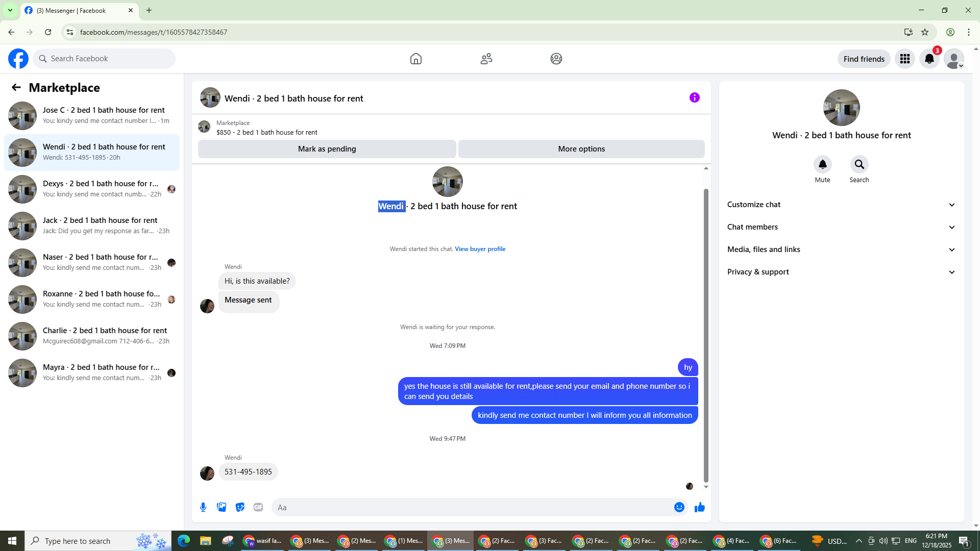Open the notifications bell

pos(929,59)
